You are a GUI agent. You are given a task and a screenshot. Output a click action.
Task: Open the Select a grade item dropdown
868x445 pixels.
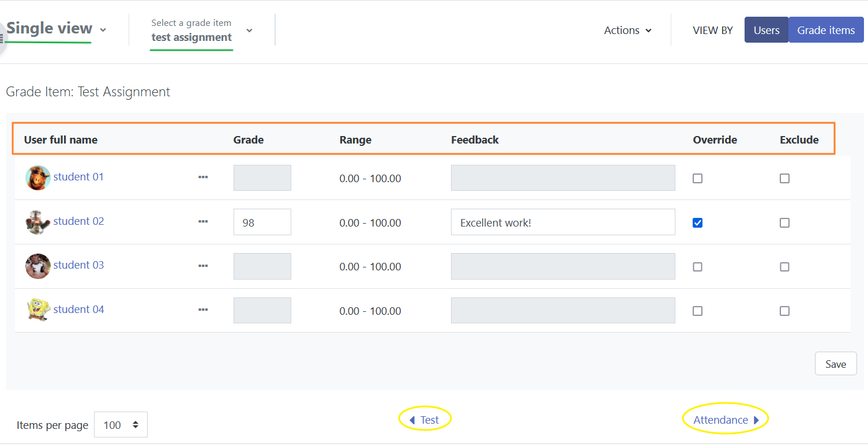click(x=202, y=31)
